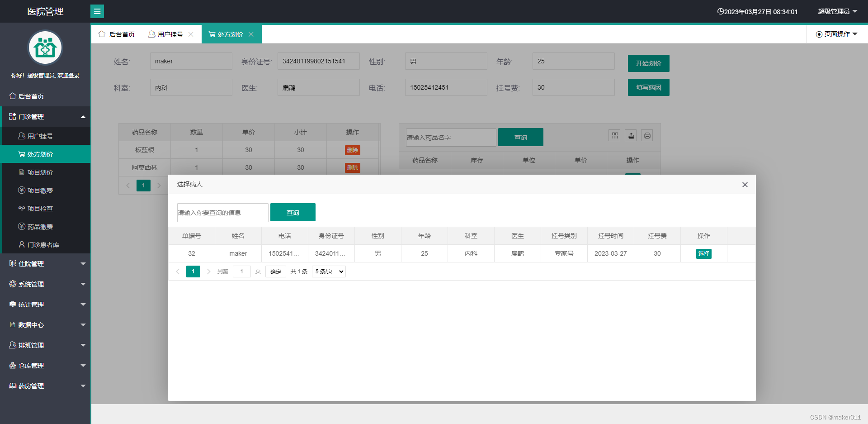Go to previous page in prescription table
This screenshot has width=868, height=424.
click(128, 186)
